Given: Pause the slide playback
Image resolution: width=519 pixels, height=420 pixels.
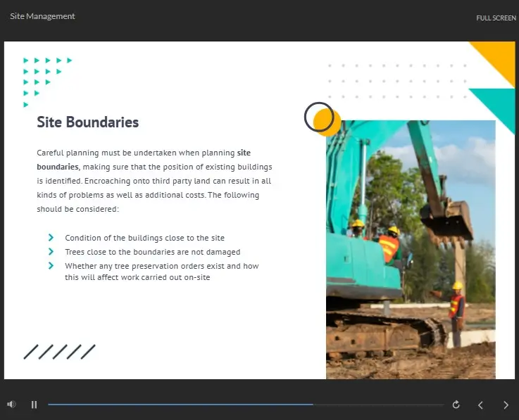Looking at the screenshot, I should click(34, 405).
